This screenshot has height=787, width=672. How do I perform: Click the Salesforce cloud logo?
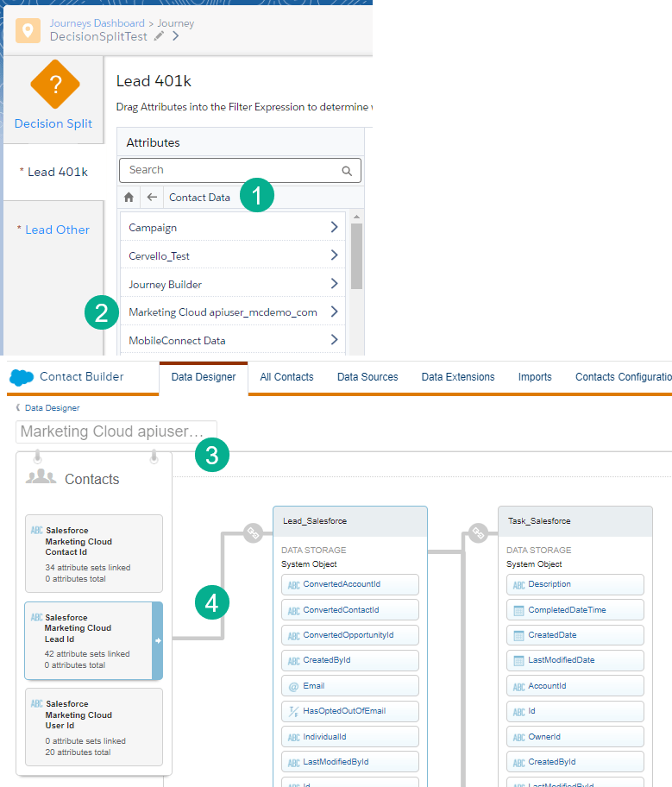pyautogui.click(x=22, y=377)
